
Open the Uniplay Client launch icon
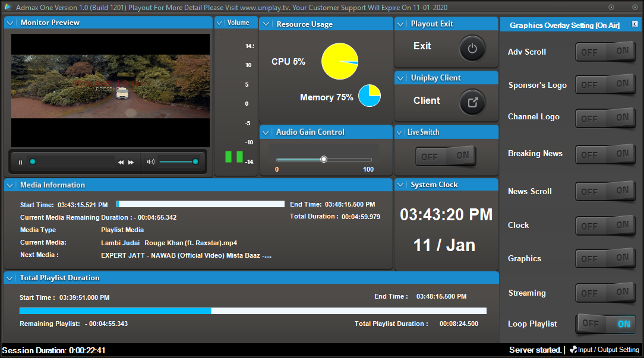pos(472,102)
